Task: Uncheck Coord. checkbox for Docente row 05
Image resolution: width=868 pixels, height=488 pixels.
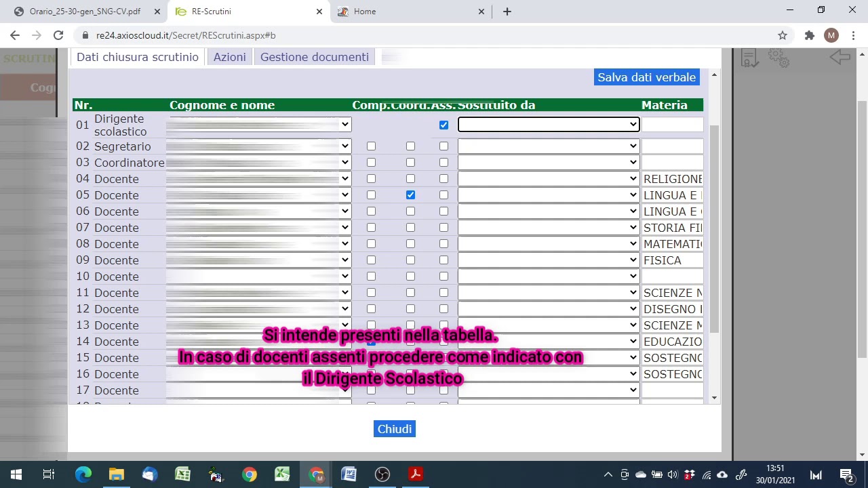Action: (x=410, y=195)
